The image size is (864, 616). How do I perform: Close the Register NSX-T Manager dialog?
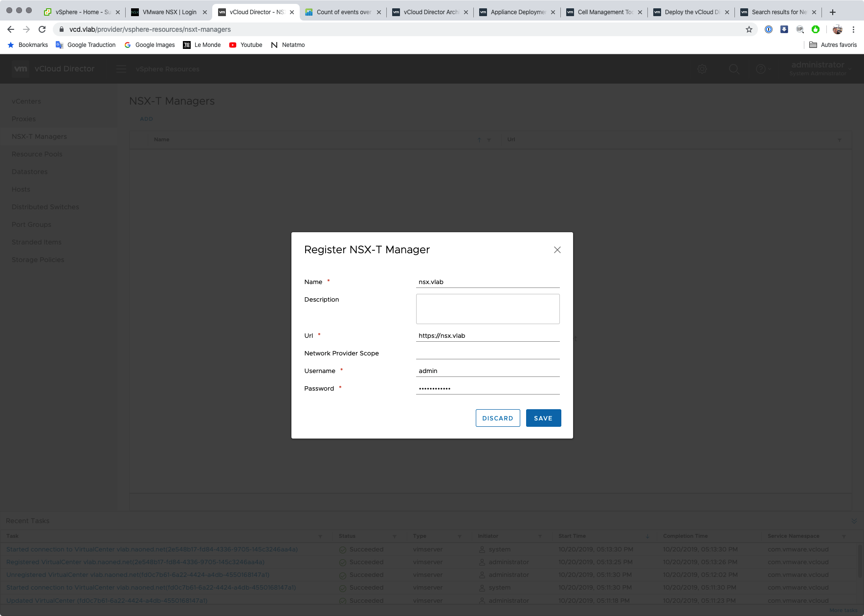pos(557,250)
